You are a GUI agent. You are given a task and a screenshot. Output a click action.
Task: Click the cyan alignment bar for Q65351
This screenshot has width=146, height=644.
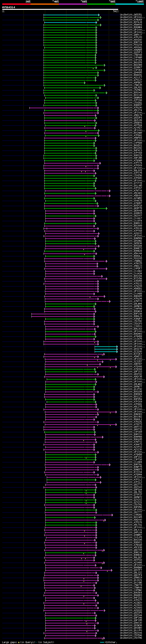(x=72, y=15)
